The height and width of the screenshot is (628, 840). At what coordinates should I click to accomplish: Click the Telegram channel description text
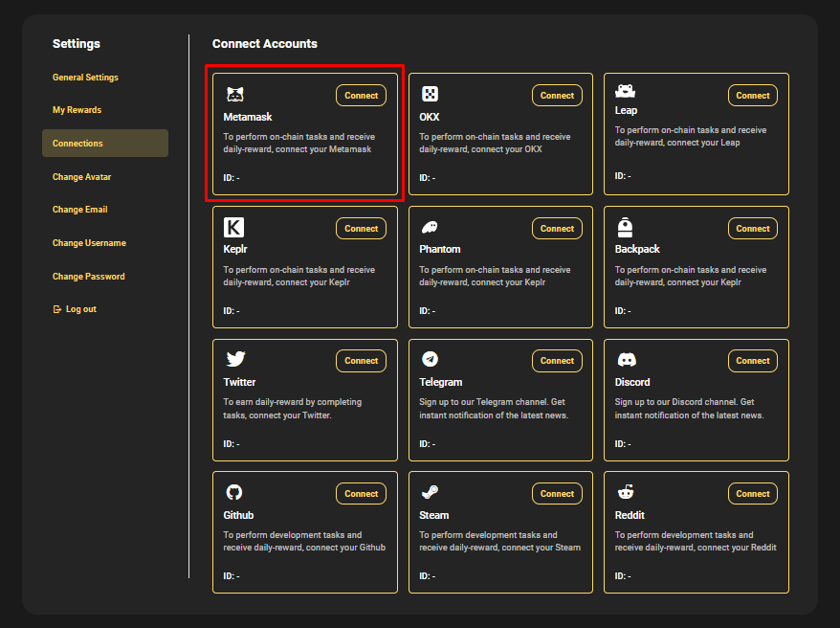pyautogui.click(x=494, y=409)
